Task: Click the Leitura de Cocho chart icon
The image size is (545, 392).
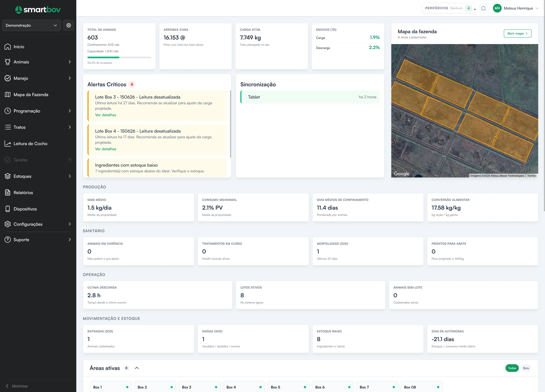Action: coord(8,143)
